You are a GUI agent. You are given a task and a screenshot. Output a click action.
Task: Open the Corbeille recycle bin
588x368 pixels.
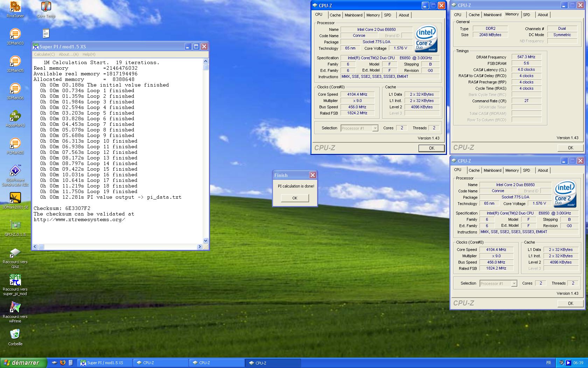point(15,337)
